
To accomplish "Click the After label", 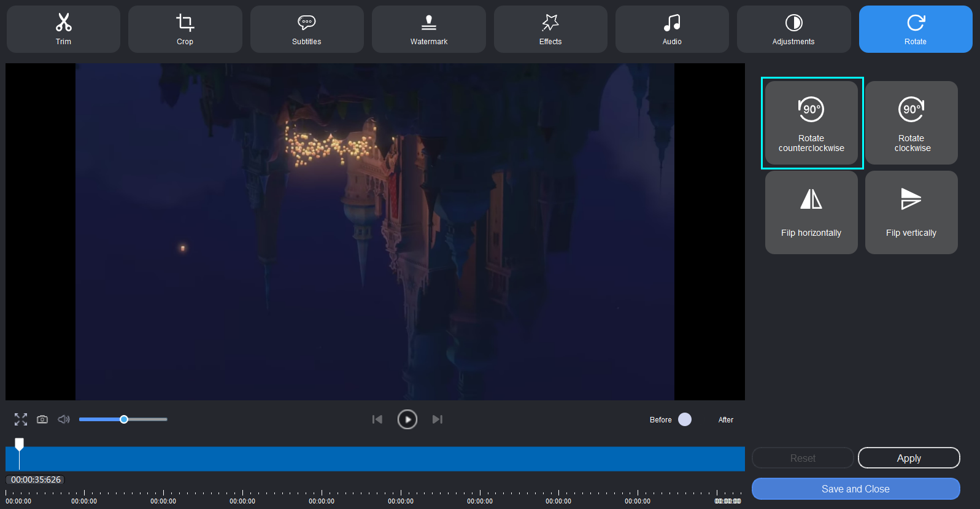I will 726,420.
